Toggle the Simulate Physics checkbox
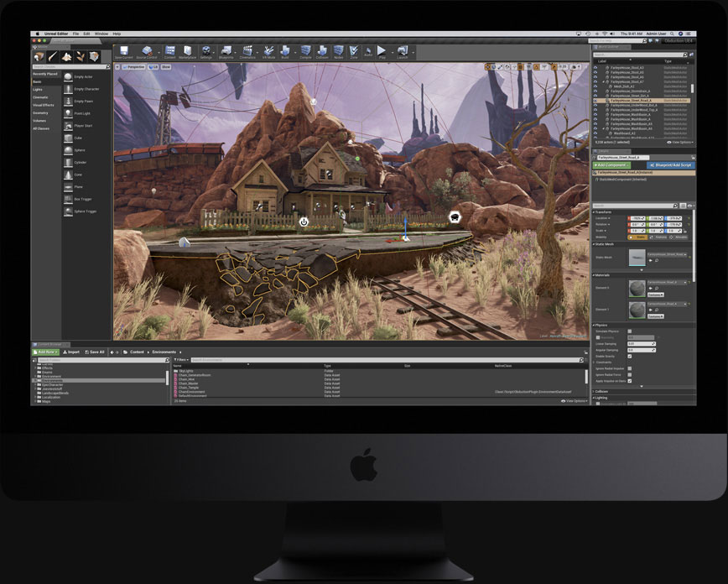This screenshot has height=584, width=728. tap(630, 331)
